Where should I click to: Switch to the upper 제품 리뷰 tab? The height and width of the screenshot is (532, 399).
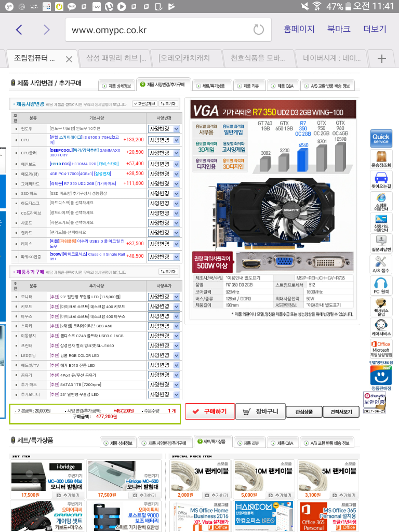249,86
